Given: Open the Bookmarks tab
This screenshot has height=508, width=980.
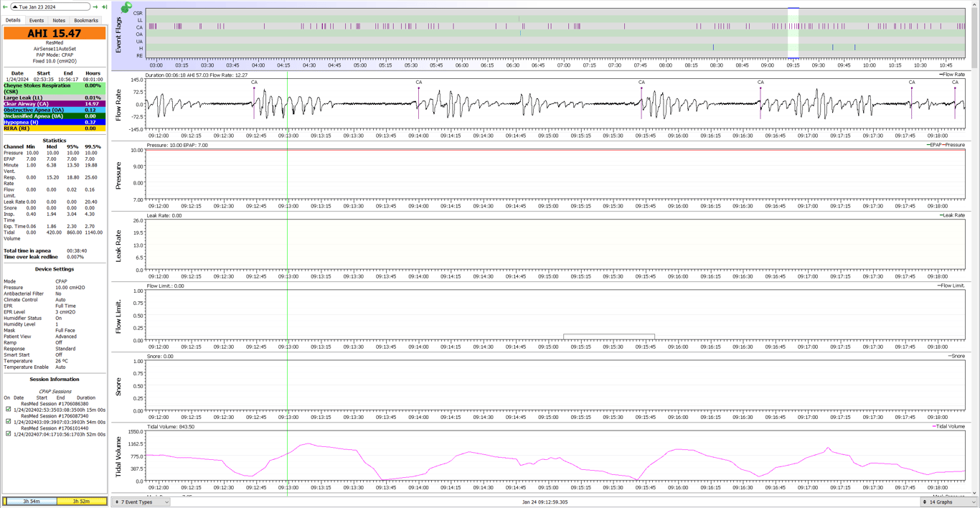Looking at the screenshot, I should click(x=86, y=21).
